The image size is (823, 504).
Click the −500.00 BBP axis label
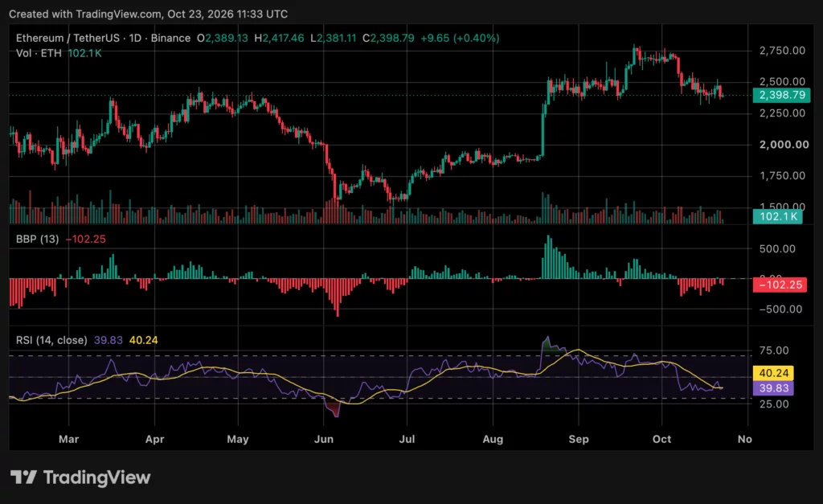click(780, 309)
